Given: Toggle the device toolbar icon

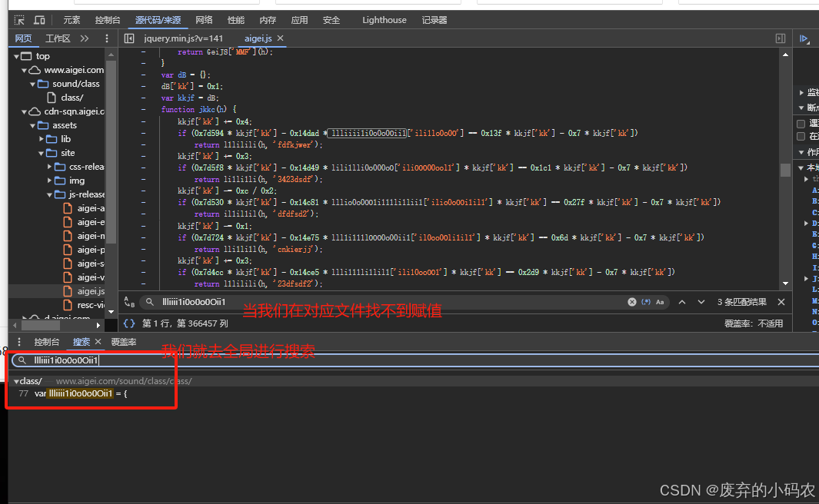Looking at the screenshot, I should point(39,20).
